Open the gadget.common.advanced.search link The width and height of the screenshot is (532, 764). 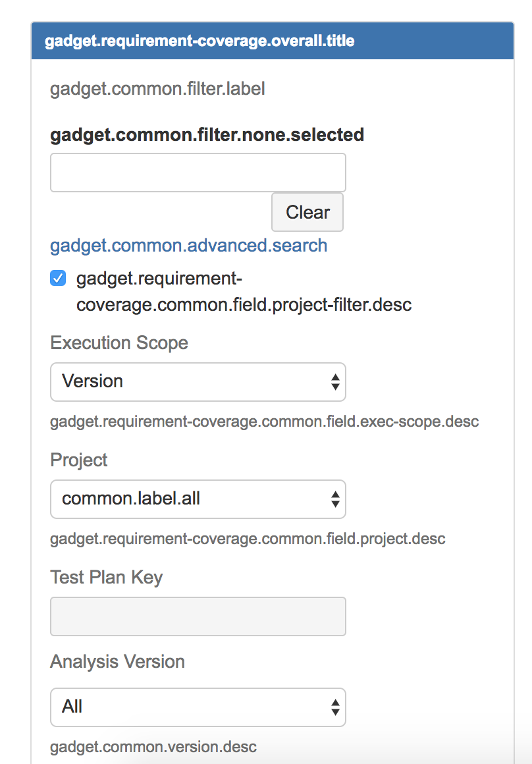(188, 246)
